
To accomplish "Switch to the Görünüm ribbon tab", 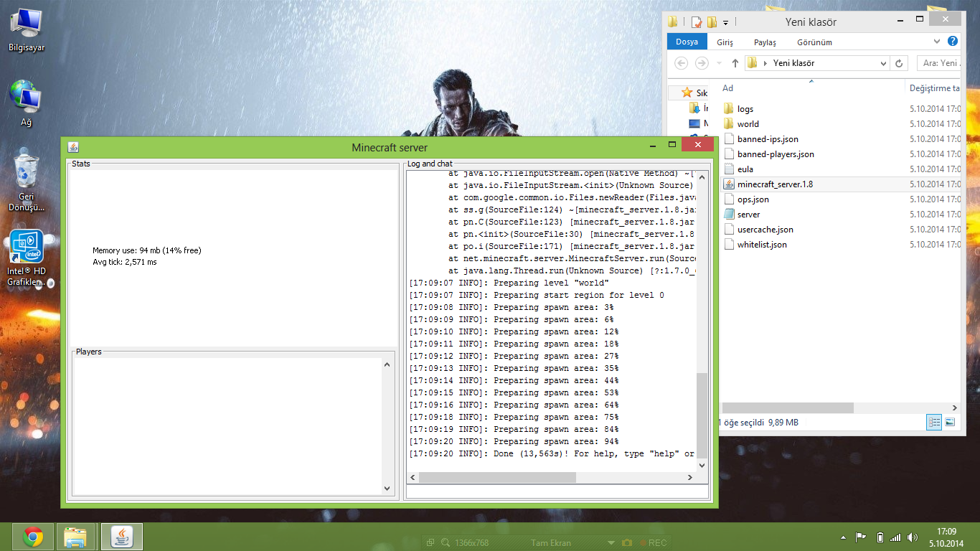I will click(x=814, y=42).
